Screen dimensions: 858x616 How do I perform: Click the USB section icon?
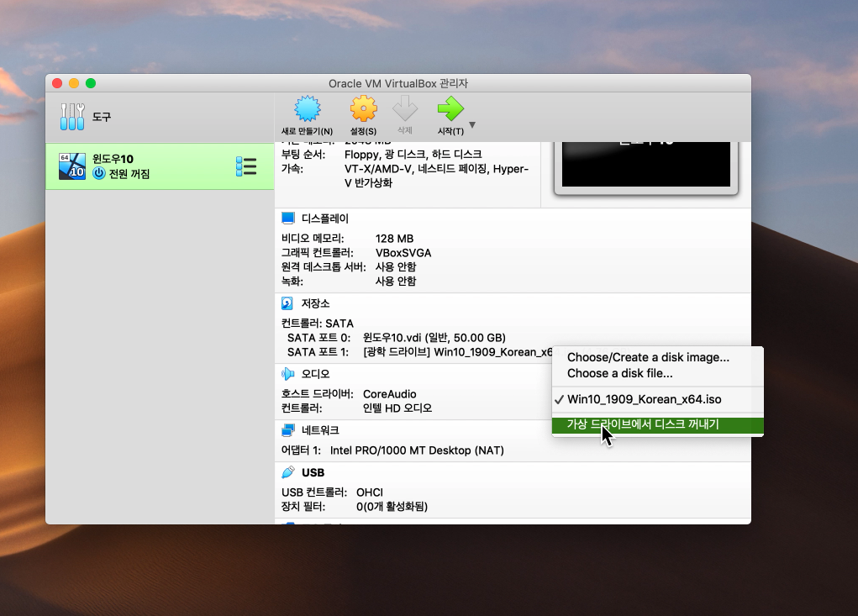[x=288, y=472]
